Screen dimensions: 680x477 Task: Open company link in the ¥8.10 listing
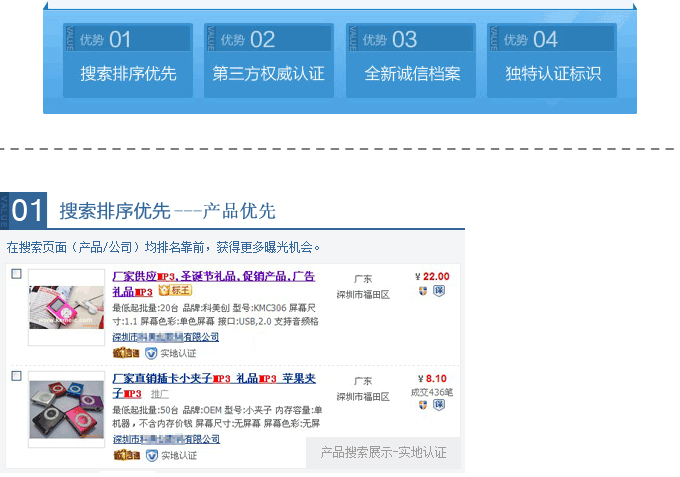click(167, 439)
